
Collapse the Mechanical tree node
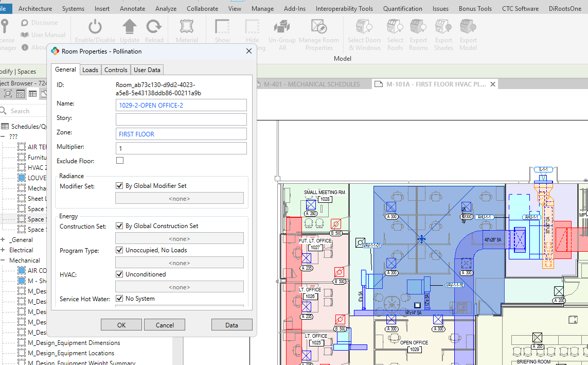point(3,260)
